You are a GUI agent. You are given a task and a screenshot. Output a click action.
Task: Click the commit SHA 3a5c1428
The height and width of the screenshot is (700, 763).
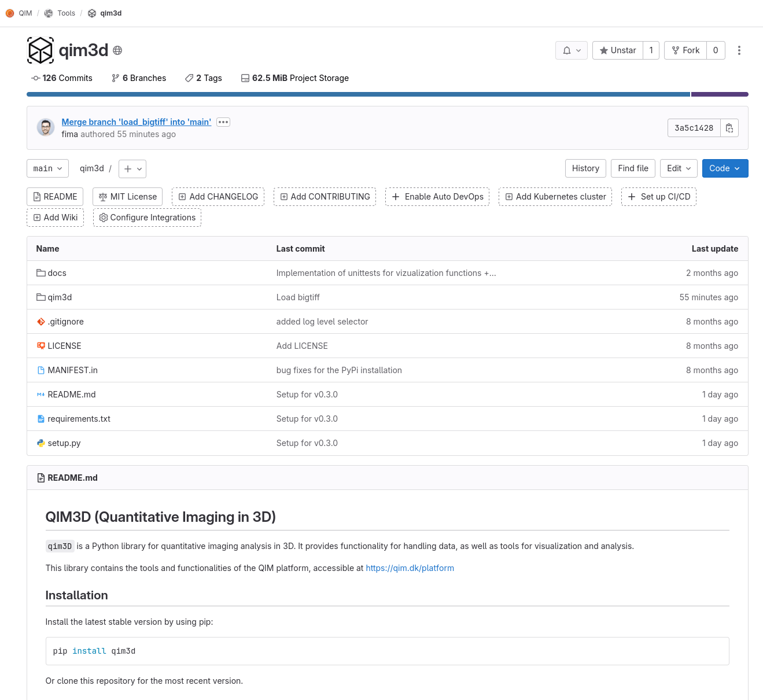click(694, 128)
